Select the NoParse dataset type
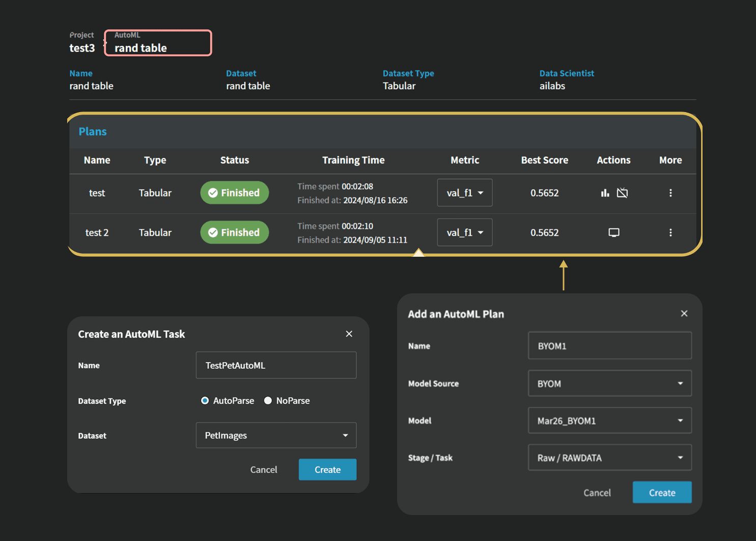The image size is (756, 541). [x=268, y=401]
